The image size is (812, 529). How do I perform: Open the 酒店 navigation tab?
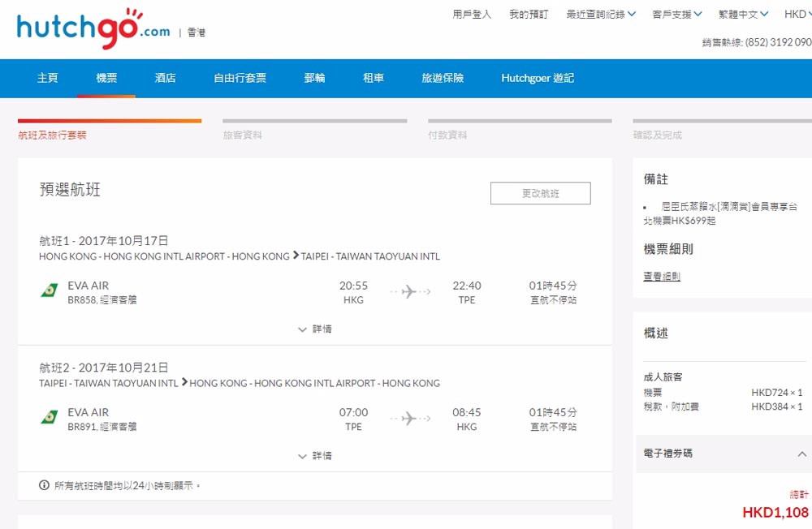165,78
